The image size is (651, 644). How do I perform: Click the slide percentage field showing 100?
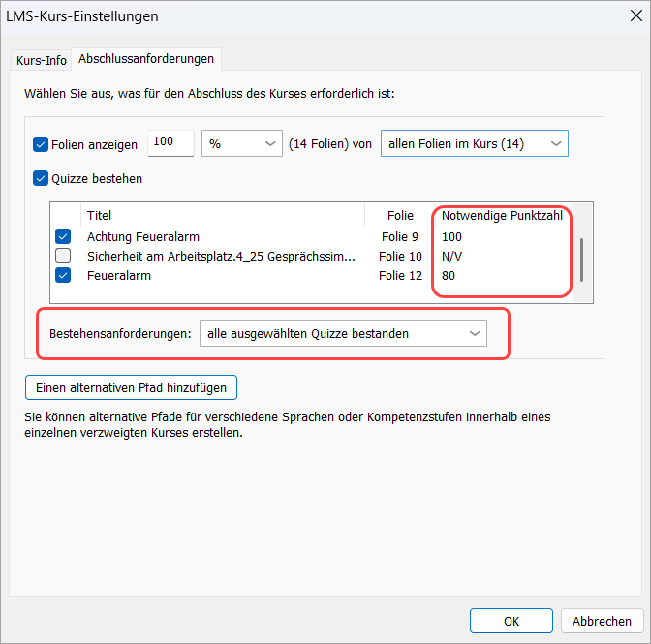click(170, 143)
